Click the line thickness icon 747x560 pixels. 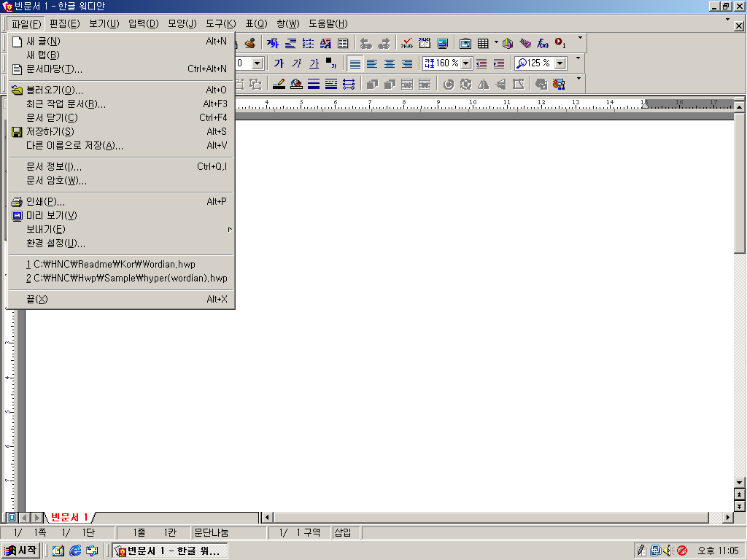pos(314,85)
